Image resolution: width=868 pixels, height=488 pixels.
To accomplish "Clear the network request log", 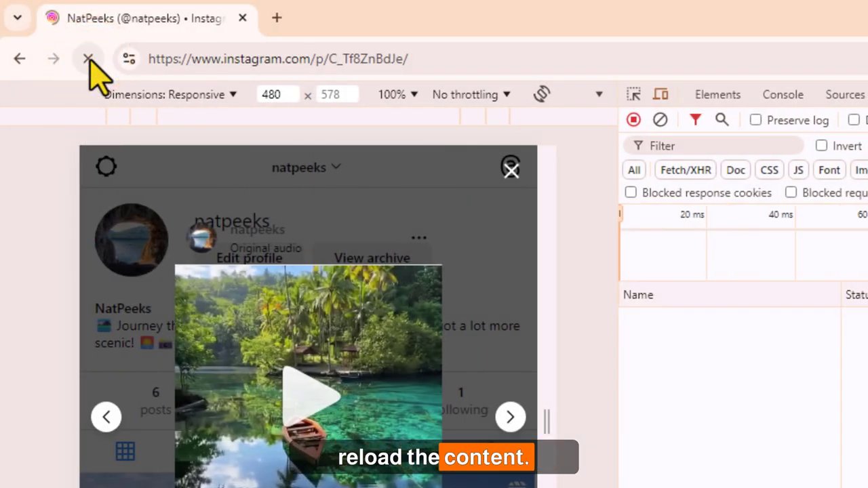I will tap(660, 120).
